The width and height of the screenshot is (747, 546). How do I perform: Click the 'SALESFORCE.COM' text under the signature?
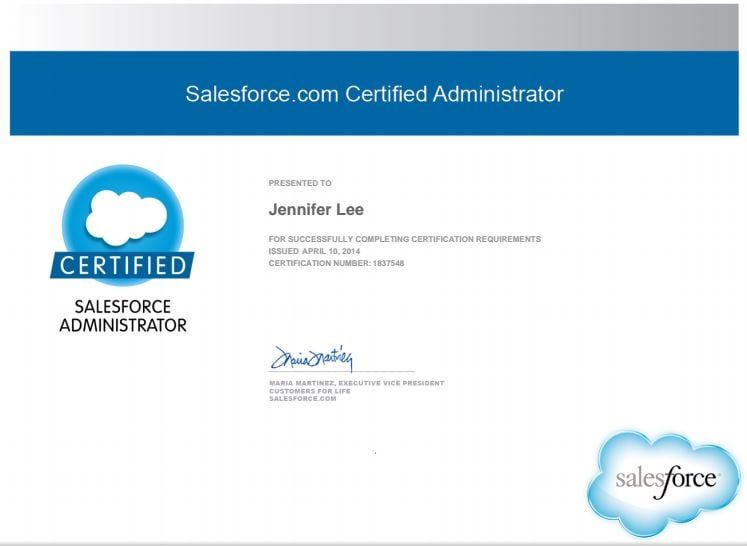303,399
